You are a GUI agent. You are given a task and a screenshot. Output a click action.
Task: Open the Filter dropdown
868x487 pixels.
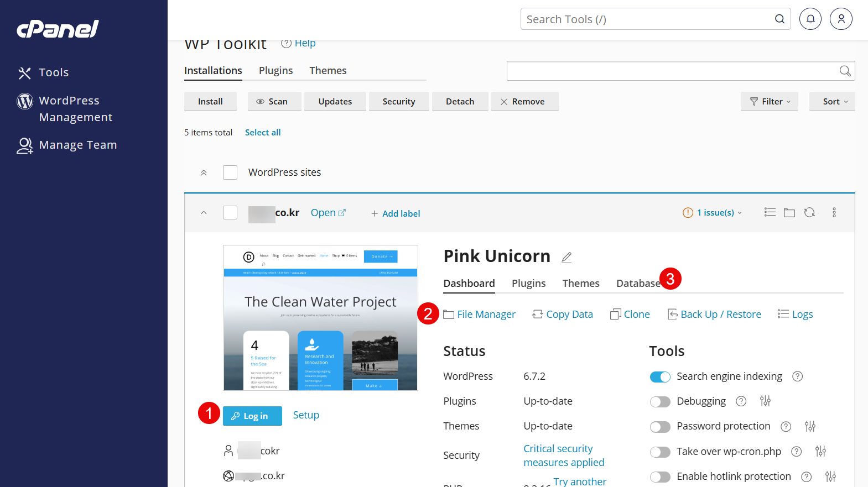tap(770, 102)
